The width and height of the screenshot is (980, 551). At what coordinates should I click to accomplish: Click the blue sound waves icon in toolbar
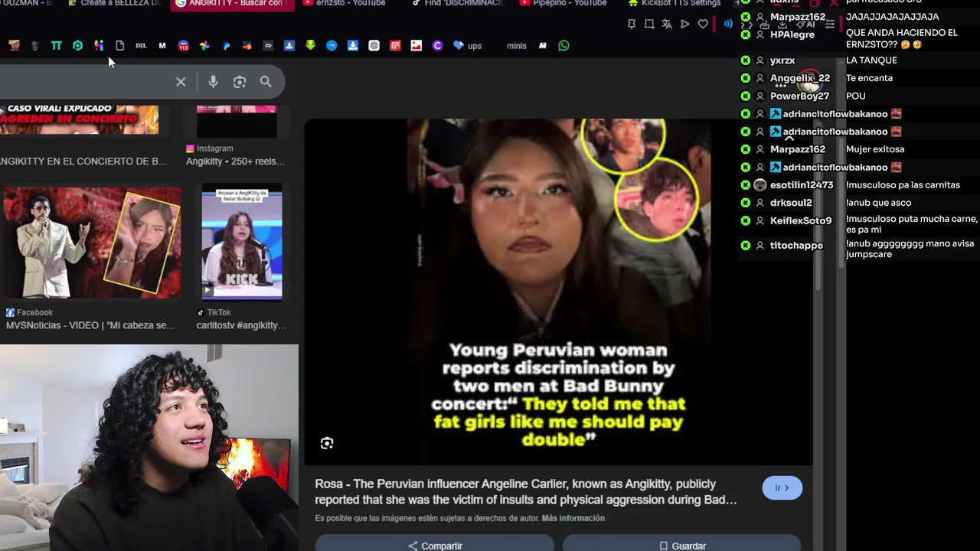[x=728, y=24]
